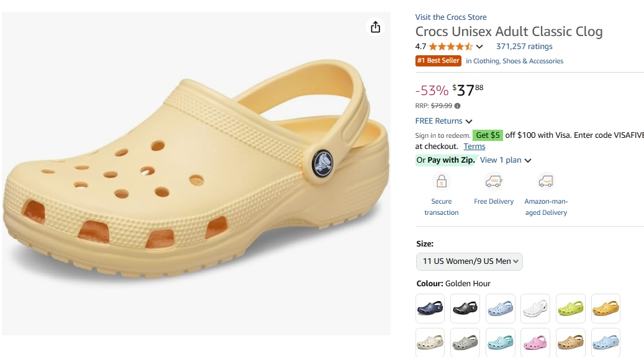The width and height of the screenshot is (644, 357).
Task: Click the Secure transaction lock icon
Action: (x=442, y=181)
